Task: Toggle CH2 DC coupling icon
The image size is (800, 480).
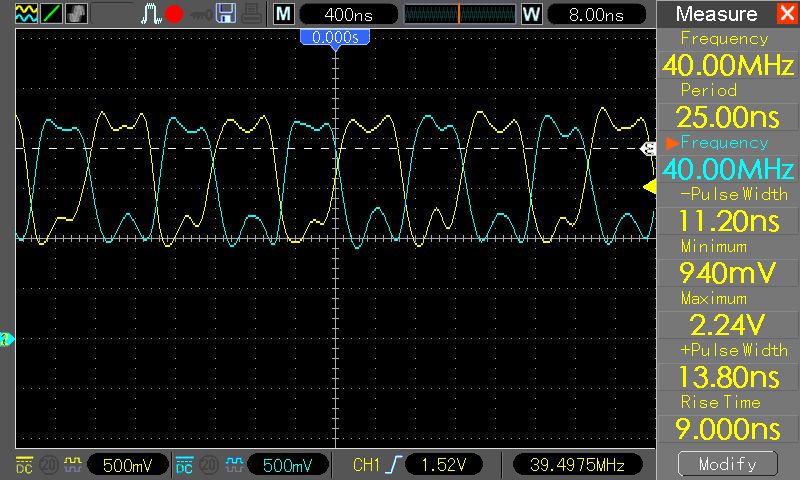Action: (184, 465)
